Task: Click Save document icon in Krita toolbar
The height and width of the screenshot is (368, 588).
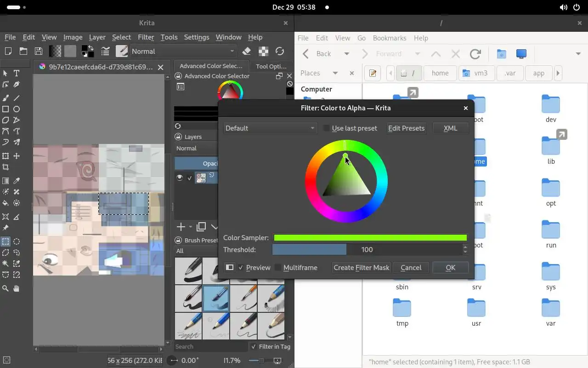Action: [x=39, y=51]
